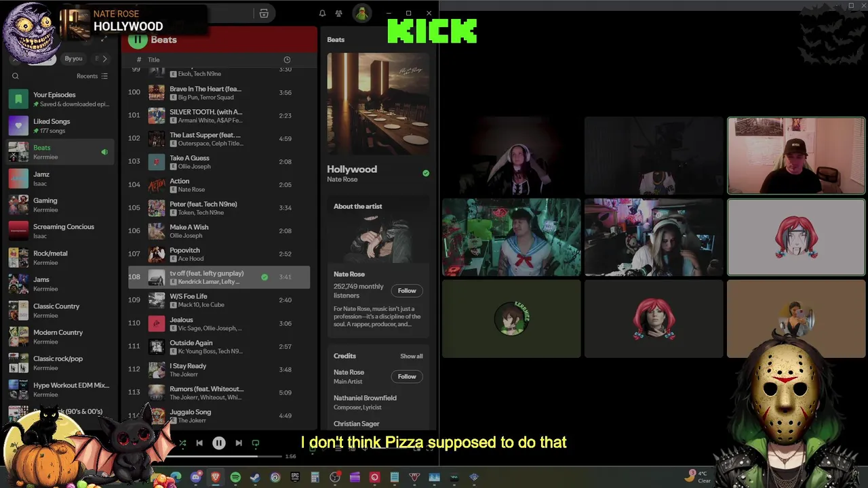Skip to the previous track
Screen dimensions: 868x488
tap(199, 443)
